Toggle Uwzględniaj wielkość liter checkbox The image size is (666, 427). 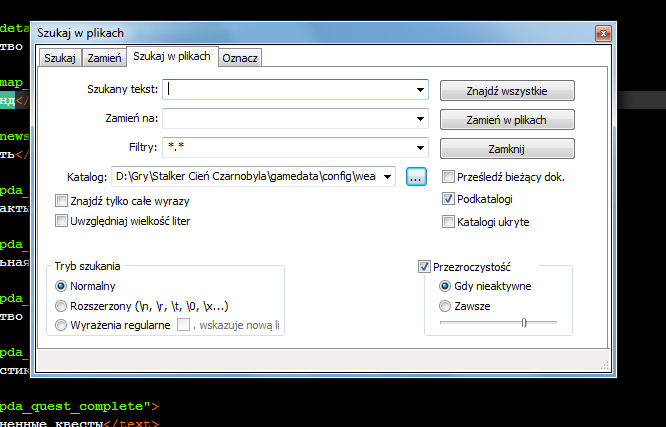point(61,221)
